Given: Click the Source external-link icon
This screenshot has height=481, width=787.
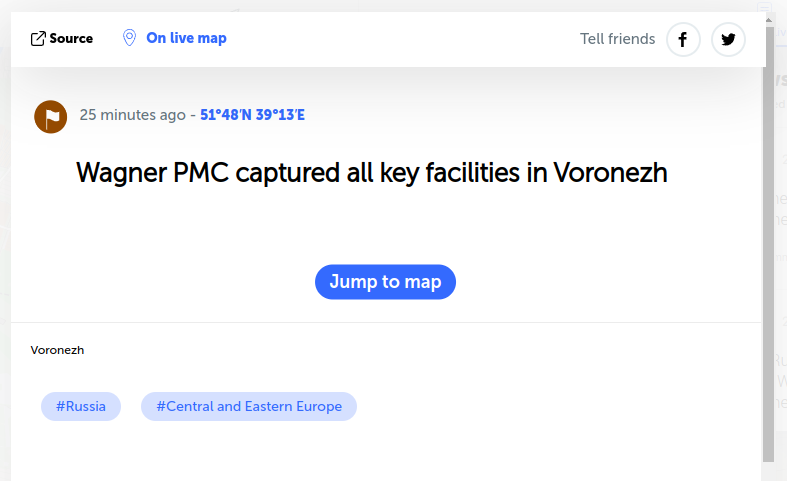Looking at the screenshot, I should (x=38, y=39).
